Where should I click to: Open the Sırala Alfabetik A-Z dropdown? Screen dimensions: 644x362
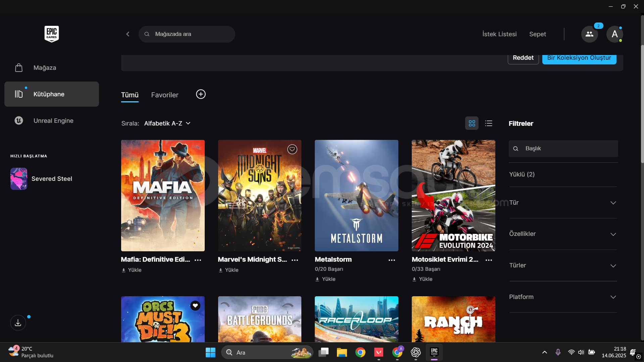click(167, 123)
